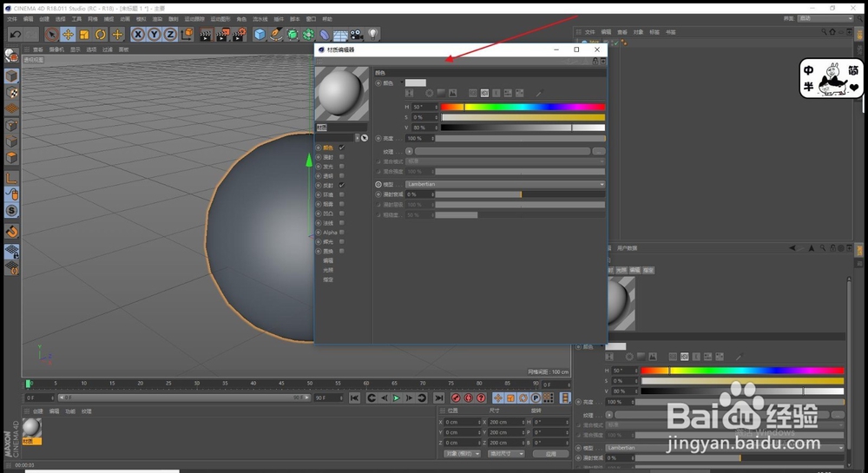Open the spline Pen tool
Image resolution: width=868 pixels, height=473 pixels.
pos(276,35)
